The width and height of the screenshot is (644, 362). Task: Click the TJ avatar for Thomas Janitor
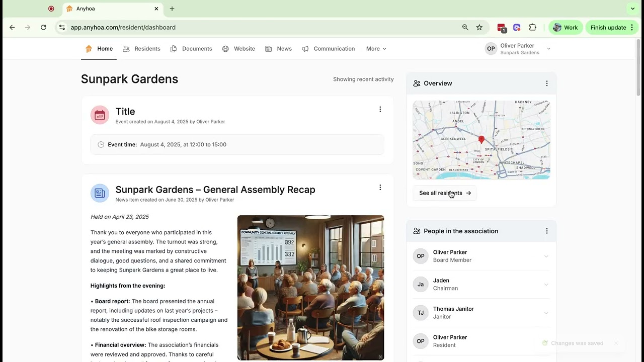pos(421,313)
